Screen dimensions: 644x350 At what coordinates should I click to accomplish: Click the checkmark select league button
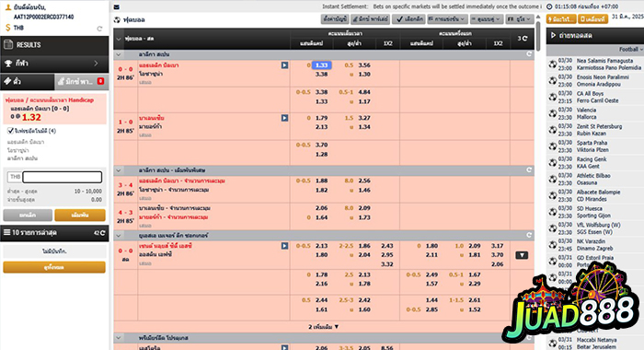coord(408,19)
